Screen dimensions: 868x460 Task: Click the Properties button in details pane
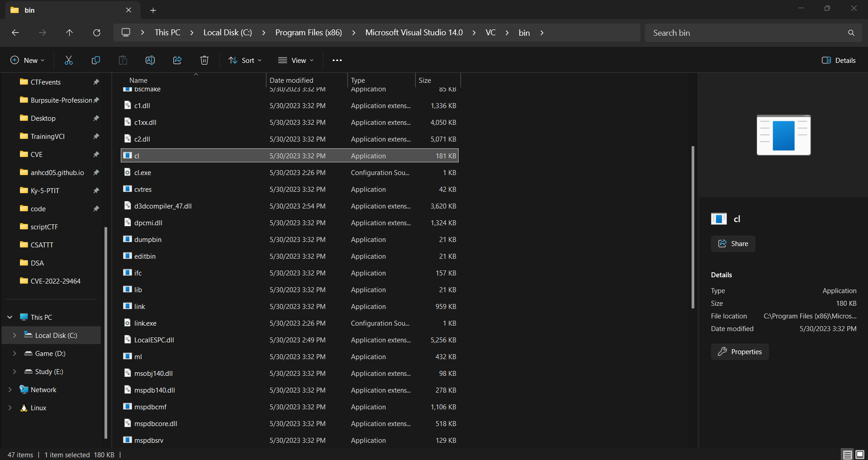coord(740,351)
